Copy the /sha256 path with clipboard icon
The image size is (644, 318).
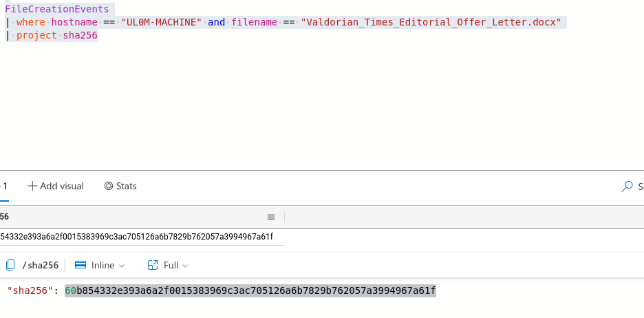click(x=10, y=265)
